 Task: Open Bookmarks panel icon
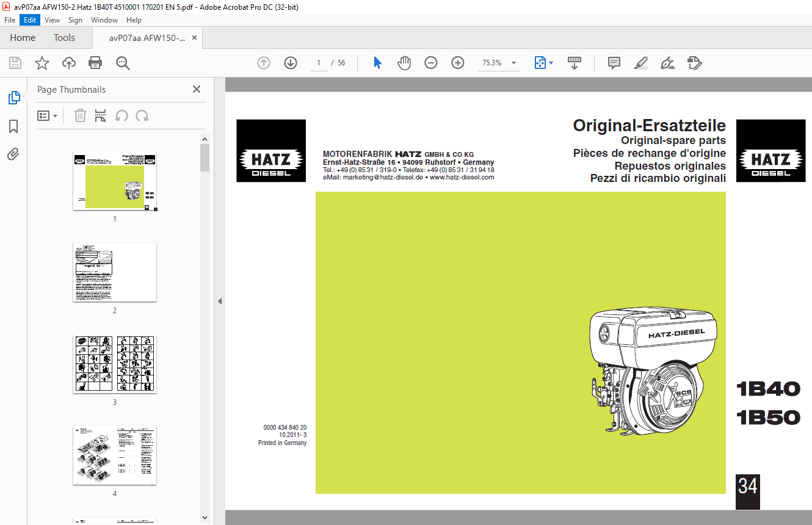13,126
